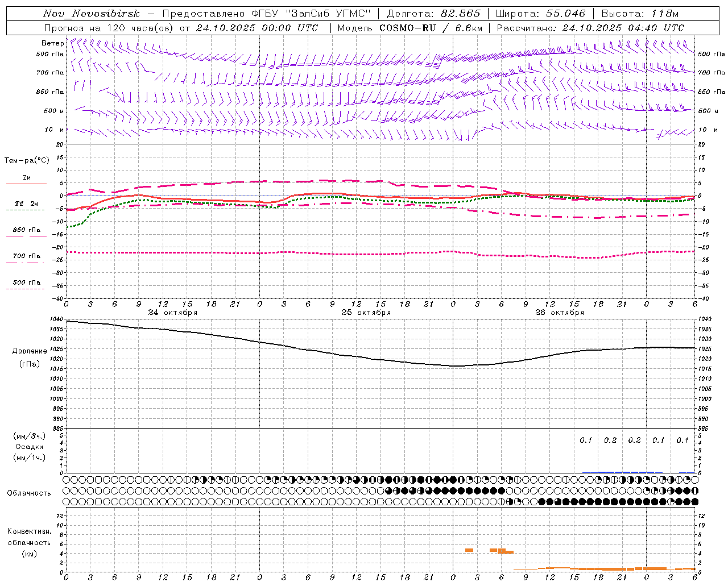728x582 pixels.
Task: Click the 'Осадки' precipitation panel label
Action: click(x=30, y=447)
